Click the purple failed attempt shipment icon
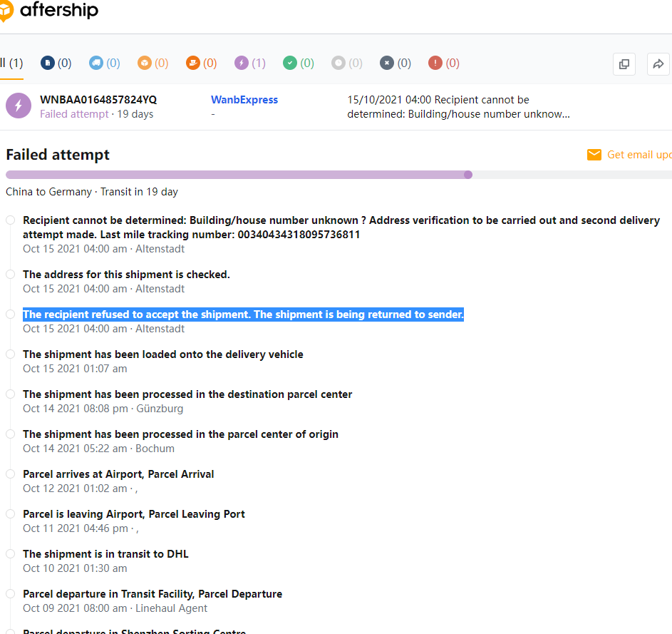This screenshot has width=672, height=634. 19,106
